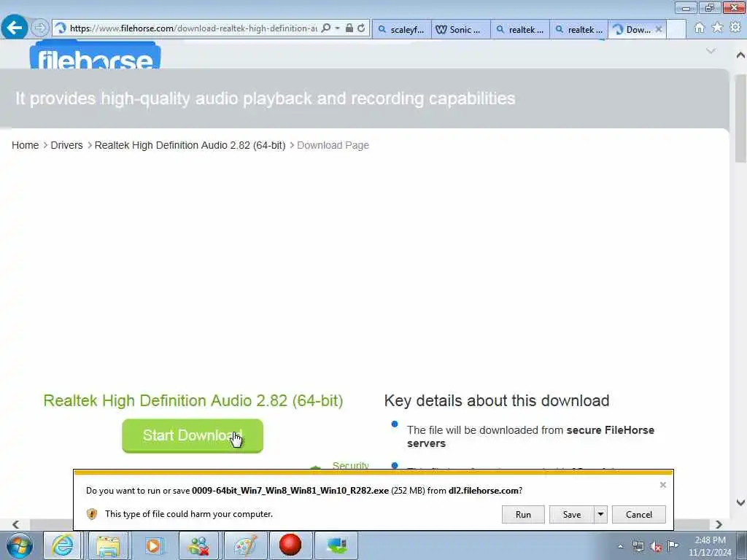Screen dimensions: 747x560
Task: Click the Download Page breadcrumb text
Action: point(333,145)
